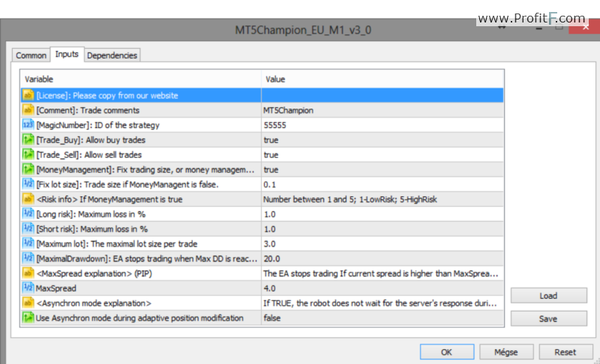The width and height of the screenshot is (600, 364).
Task: Select "[Short risk]: Maximum loss in %" variable
Action: (x=91, y=229)
